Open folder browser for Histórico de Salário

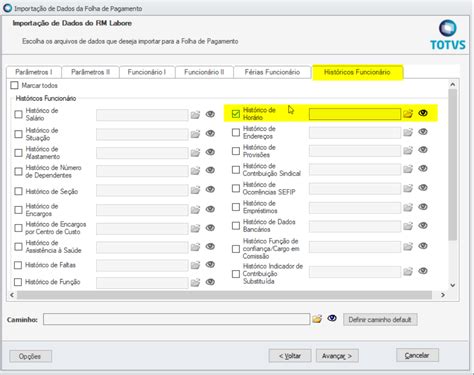tap(195, 115)
